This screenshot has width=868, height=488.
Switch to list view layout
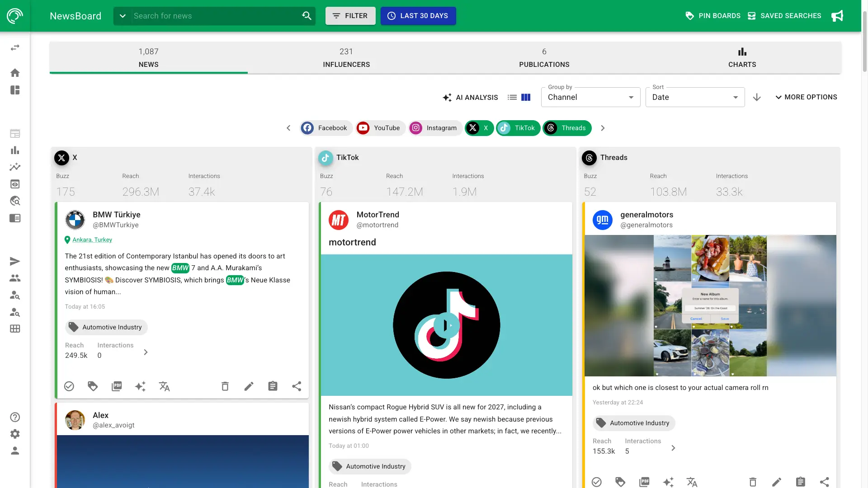click(x=512, y=97)
